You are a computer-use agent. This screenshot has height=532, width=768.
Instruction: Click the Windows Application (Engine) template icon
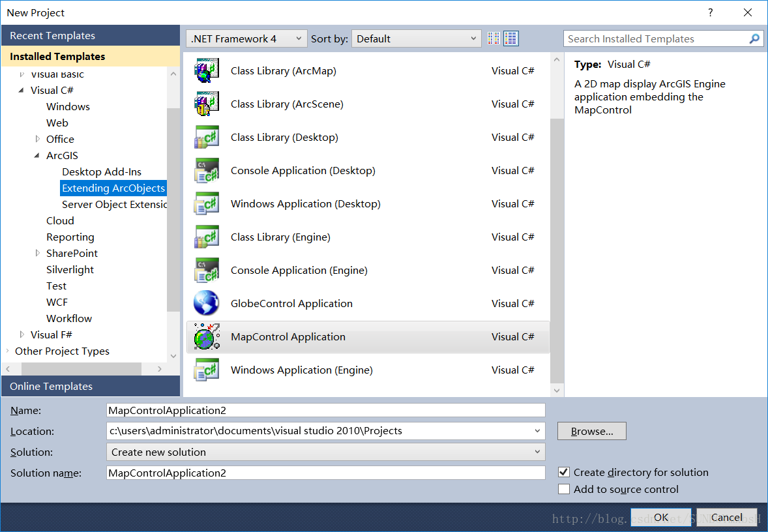[206, 370]
